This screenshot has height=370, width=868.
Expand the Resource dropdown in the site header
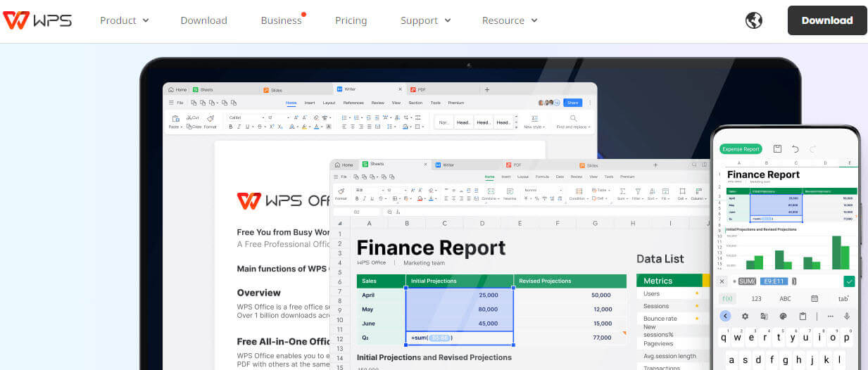(510, 20)
